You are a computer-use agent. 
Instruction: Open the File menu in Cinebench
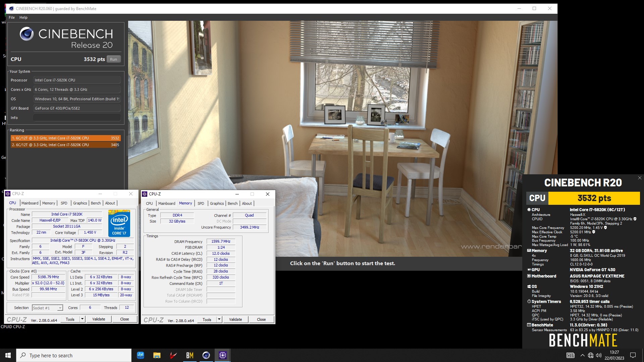click(x=12, y=17)
